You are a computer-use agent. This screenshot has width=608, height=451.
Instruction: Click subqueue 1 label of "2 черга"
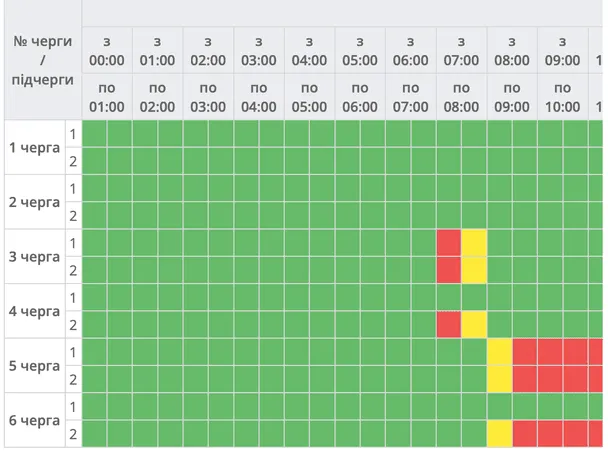[73, 189]
